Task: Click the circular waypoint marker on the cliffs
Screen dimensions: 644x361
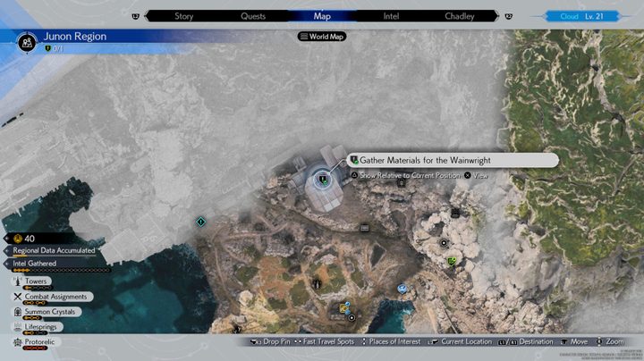Action: (x=444, y=243)
